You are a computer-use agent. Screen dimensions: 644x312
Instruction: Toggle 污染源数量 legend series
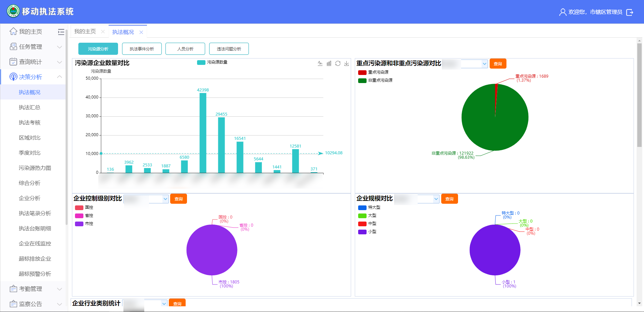(212, 62)
